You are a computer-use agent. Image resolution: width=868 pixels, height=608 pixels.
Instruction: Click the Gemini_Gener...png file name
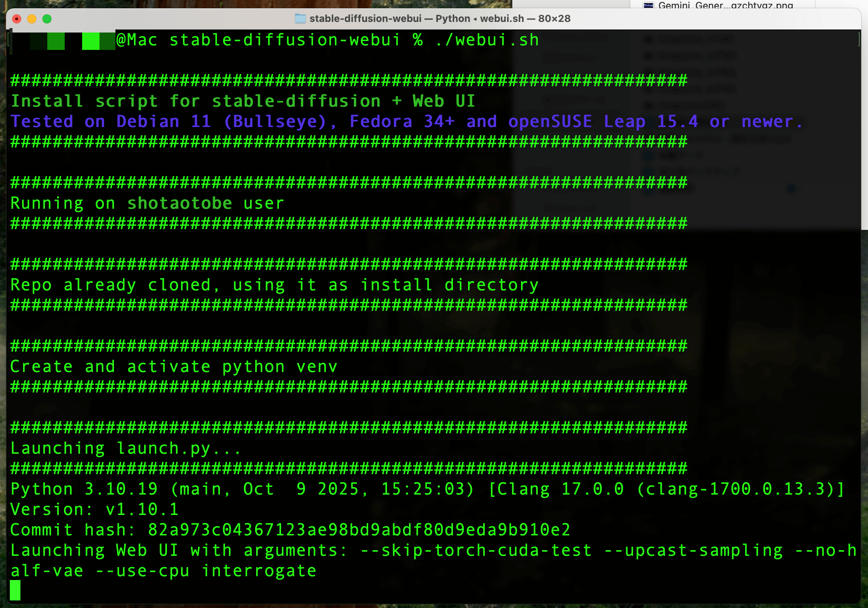725,5
